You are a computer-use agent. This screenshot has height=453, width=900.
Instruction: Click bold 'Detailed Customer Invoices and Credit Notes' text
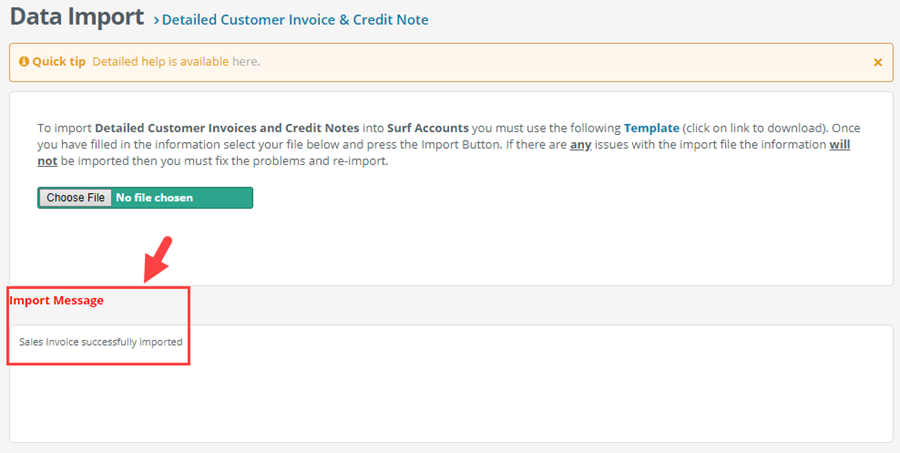(x=227, y=128)
